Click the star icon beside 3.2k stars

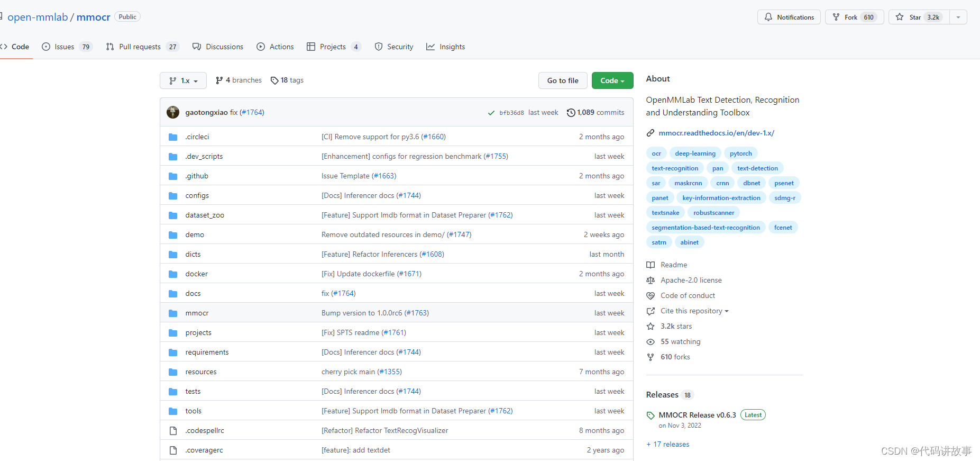tap(651, 326)
